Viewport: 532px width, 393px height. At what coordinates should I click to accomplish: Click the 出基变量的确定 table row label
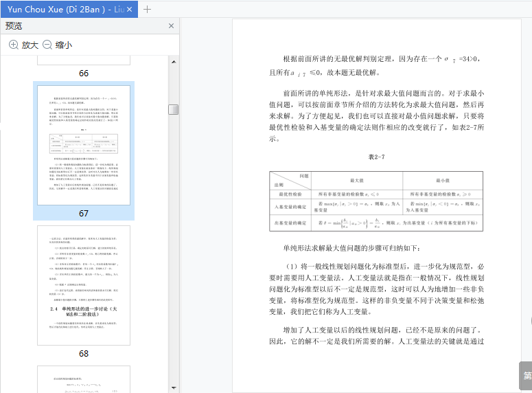click(x=290, y=223)
